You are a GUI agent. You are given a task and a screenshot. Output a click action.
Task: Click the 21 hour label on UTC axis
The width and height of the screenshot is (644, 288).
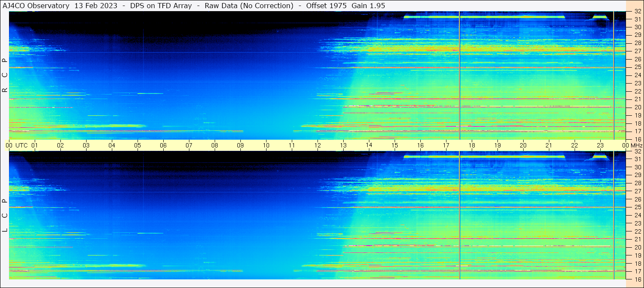[549, 145]
